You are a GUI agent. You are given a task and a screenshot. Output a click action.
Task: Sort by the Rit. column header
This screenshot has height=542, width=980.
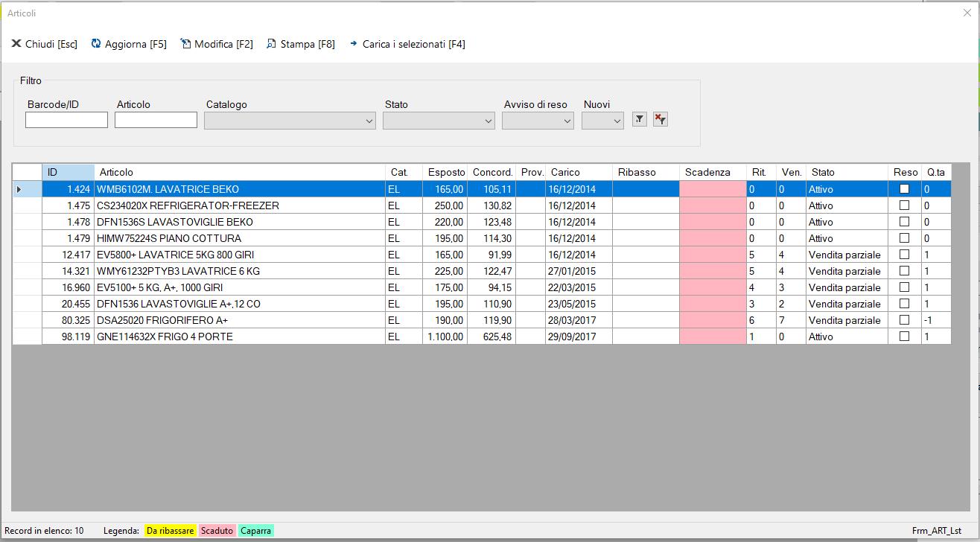tap(762, 173)
